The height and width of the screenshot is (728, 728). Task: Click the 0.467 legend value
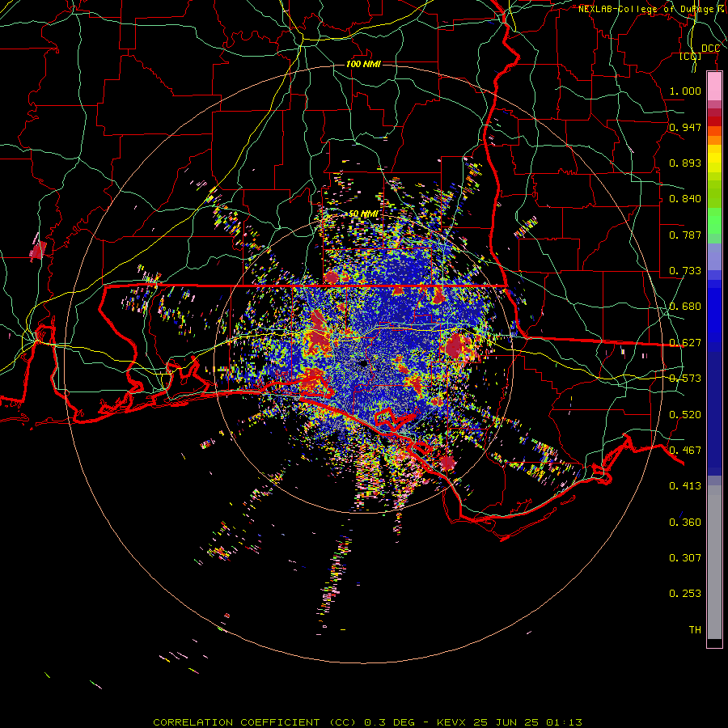[x=685, y=451]
